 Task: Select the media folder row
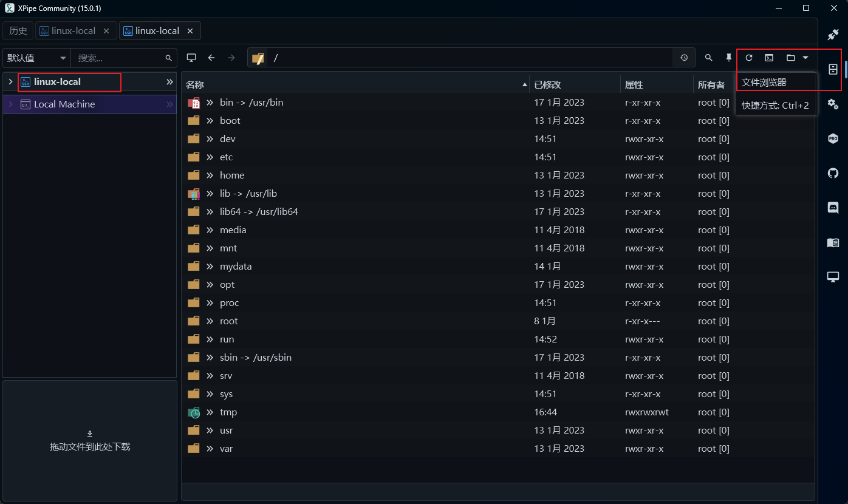pyautogui.click(x=498, y=230)
